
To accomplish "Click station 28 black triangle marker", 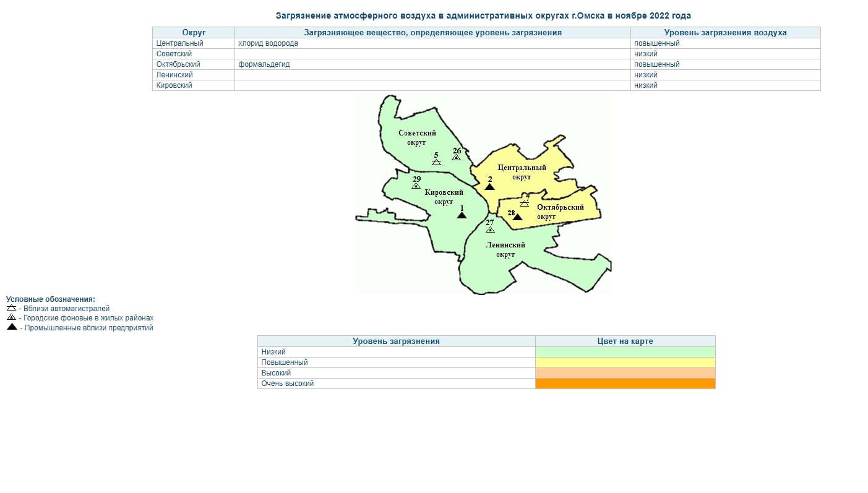I will click(517, 216).
